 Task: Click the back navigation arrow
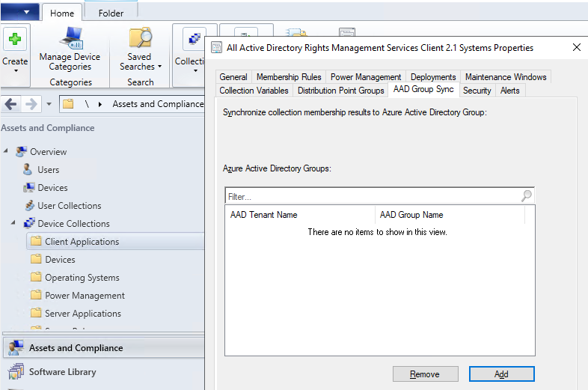point(11,104)
